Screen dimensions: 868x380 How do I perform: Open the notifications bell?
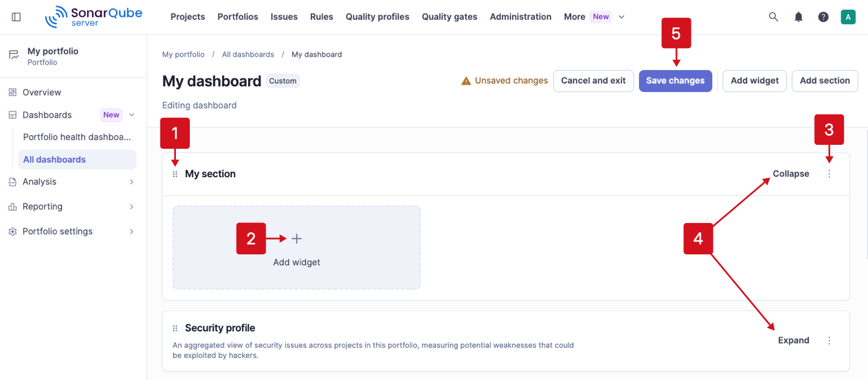(799, 17)
